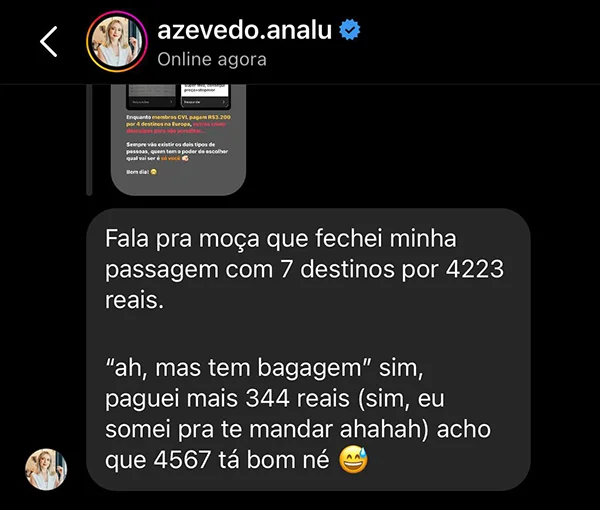This screenshot has width=600, height=510.
Task: Select the "Fala pra moça" message paragraph
Action: pyautogui.click(x=304, y=269)
